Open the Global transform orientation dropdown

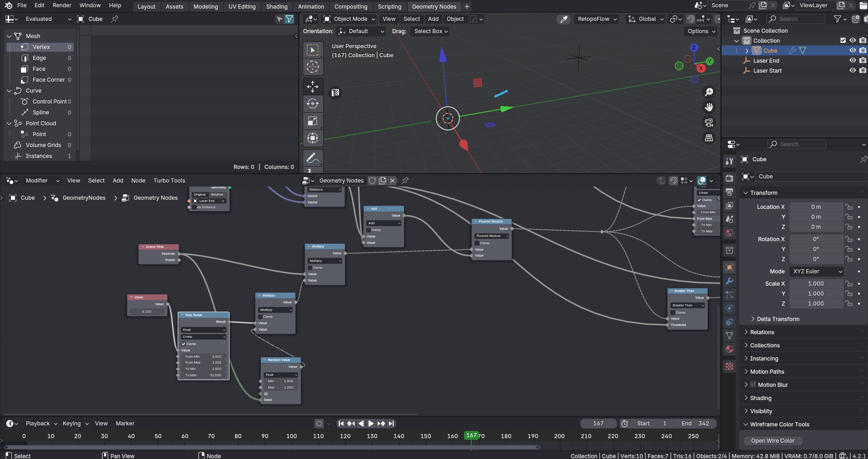coord(646,19)
